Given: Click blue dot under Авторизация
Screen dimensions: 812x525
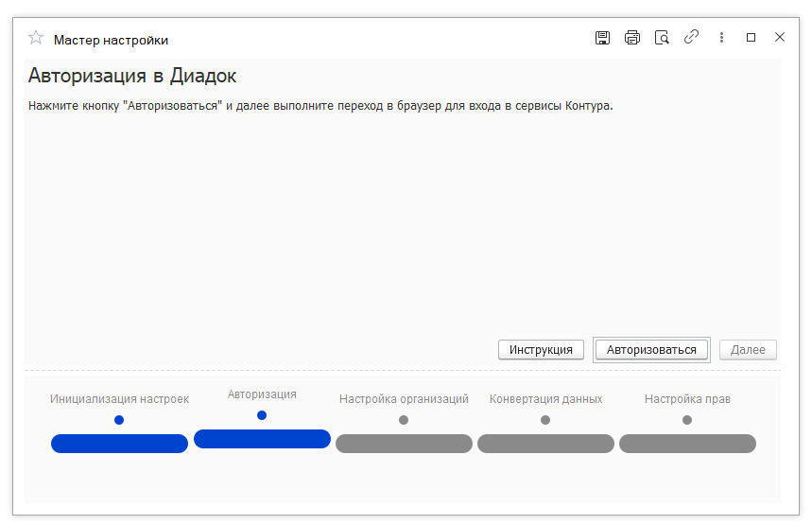Looking at the screenshot, I should (x=262, y=415).
